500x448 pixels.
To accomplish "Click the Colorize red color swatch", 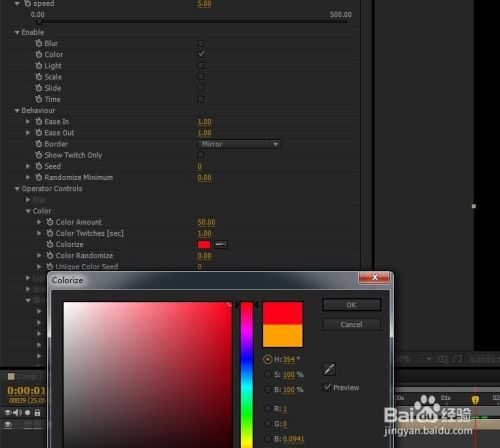I will [204, 244].
